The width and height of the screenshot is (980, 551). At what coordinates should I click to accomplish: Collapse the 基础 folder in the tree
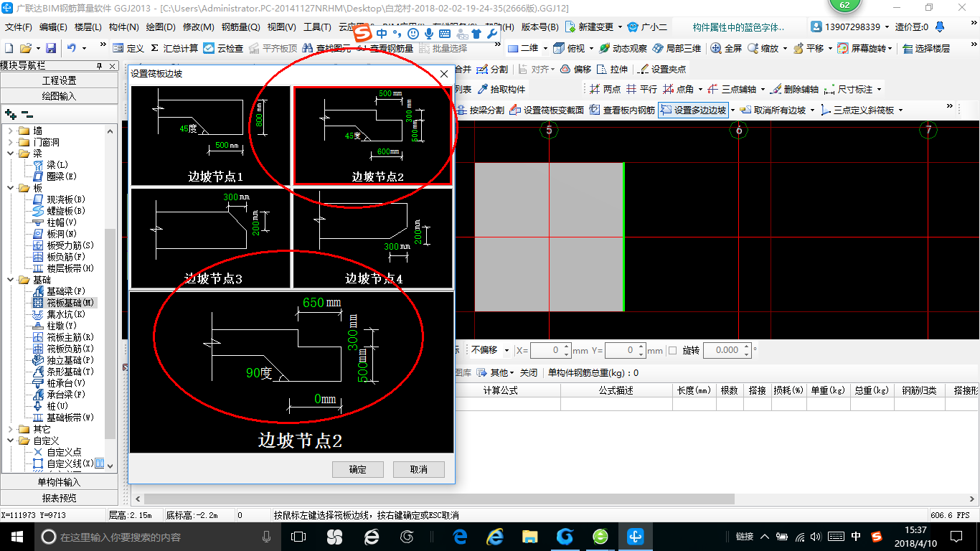coord(11,280)
